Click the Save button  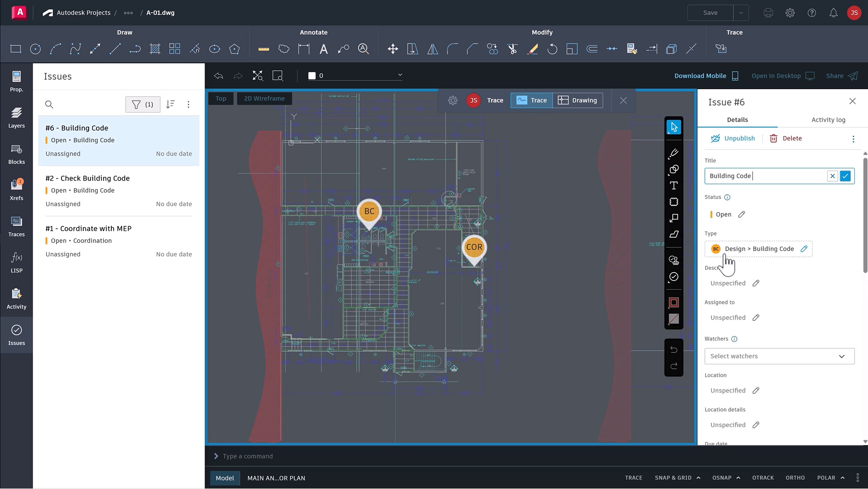coord(710,13)
